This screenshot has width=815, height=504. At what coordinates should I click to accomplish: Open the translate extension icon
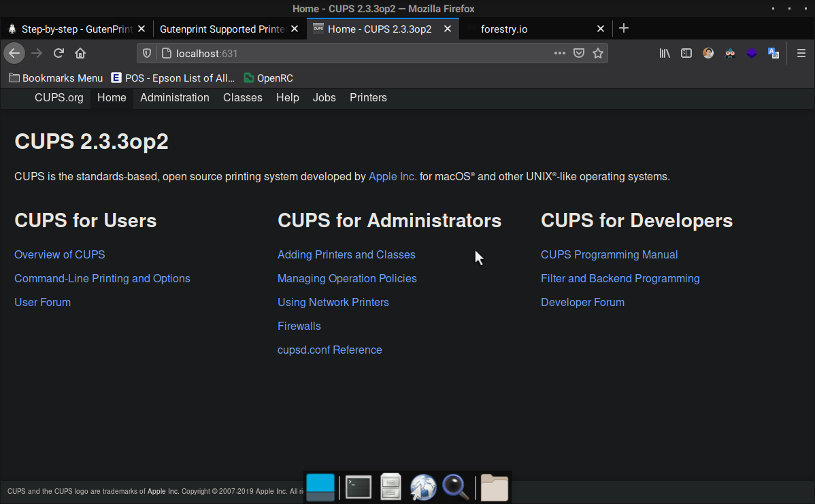tap(774, 53)
